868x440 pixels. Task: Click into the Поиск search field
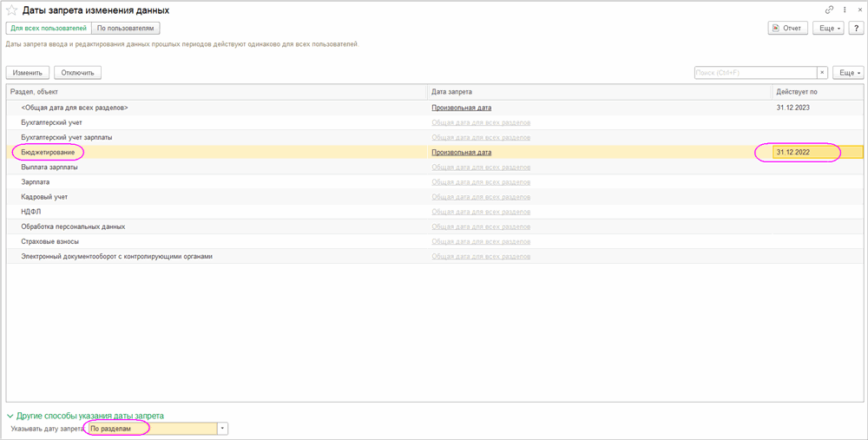(755, 73)
